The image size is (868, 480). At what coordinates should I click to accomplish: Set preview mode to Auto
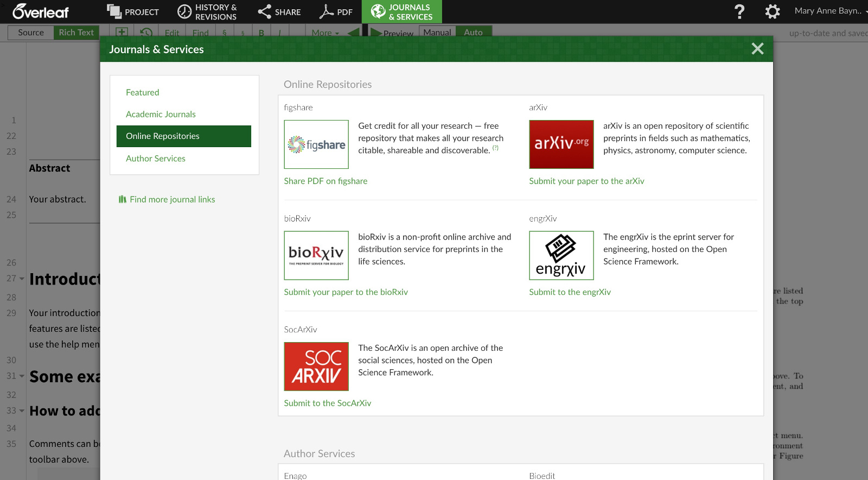[473, 32]
